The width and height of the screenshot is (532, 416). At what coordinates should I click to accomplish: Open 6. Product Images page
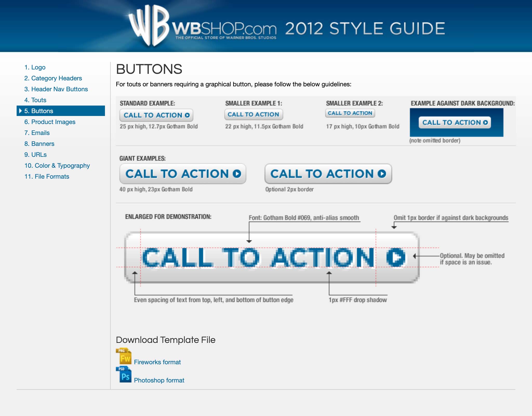click(x=50, y=122)
